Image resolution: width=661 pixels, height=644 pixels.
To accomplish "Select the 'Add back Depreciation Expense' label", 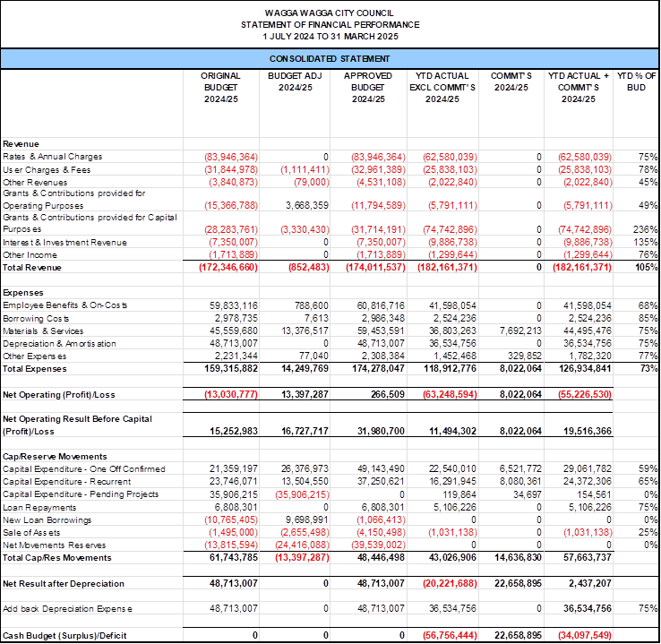I will (x=67, y=609).
